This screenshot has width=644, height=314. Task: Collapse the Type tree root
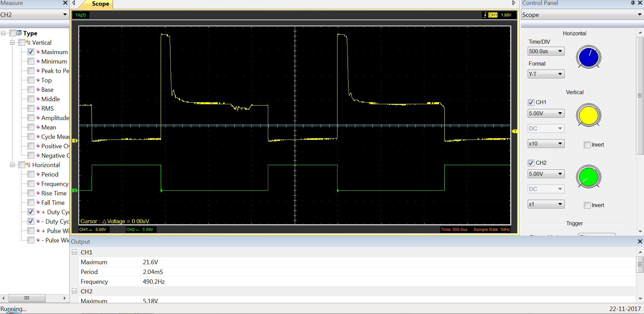click(3, 33)
